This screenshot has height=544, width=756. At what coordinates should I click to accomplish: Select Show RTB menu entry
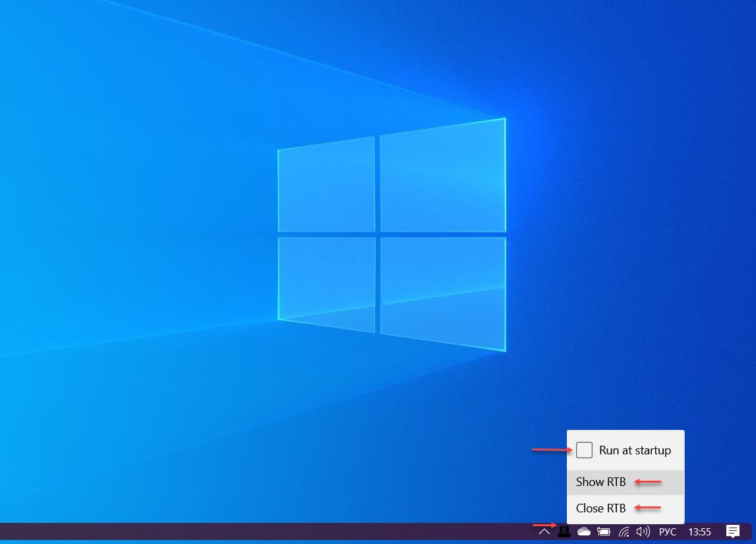(x=625, y=482)
